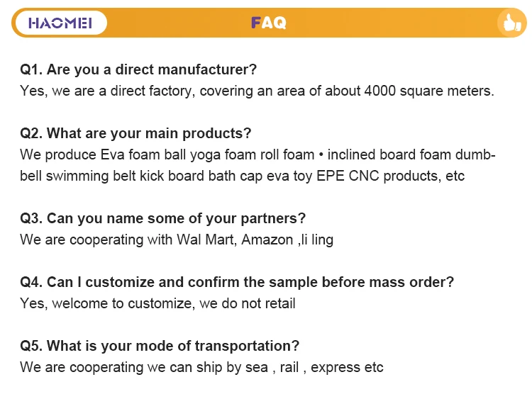This screenshot has height=411, width=532.
Task: Click the word "Amazon" in the partners answer
Action: tap(267, 240)
